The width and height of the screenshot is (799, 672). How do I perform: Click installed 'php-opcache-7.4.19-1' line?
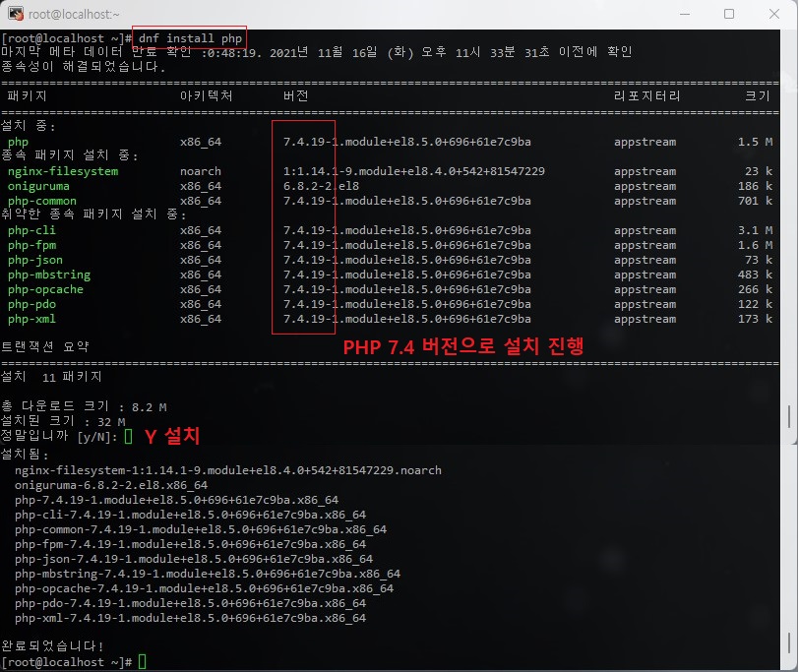[204, 588]
